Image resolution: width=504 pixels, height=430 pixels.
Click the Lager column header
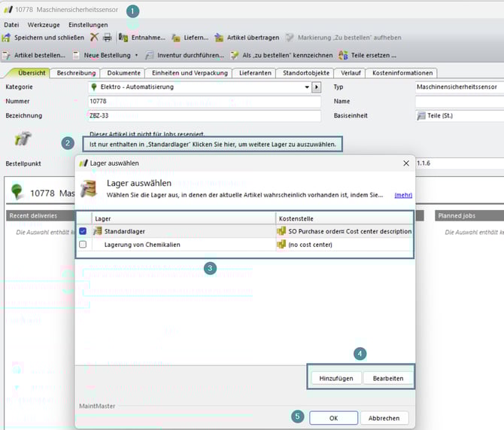pos(184,218)
